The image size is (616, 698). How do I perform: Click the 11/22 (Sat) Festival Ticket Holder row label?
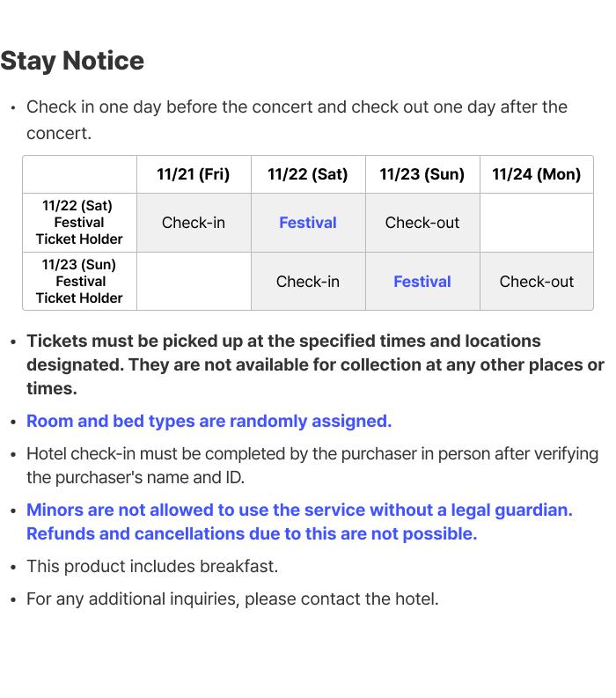coord(79,223)
